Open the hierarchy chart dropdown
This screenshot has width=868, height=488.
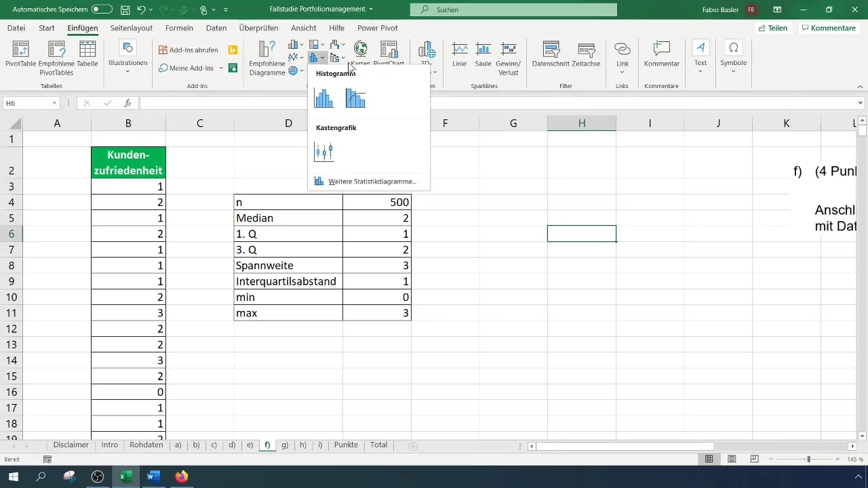click(317, 45)
